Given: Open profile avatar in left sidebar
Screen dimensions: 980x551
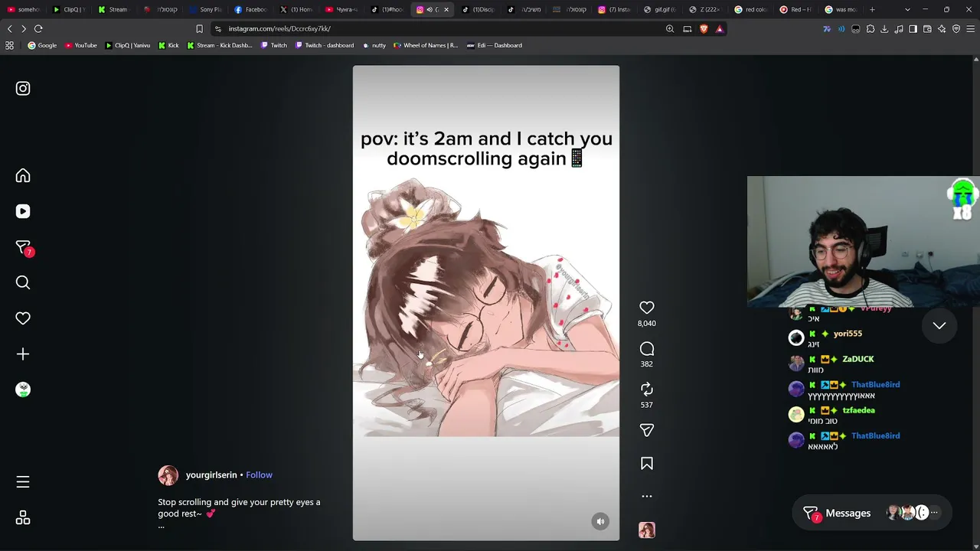Looking at the screenshot, I should (x=23, y=390).
